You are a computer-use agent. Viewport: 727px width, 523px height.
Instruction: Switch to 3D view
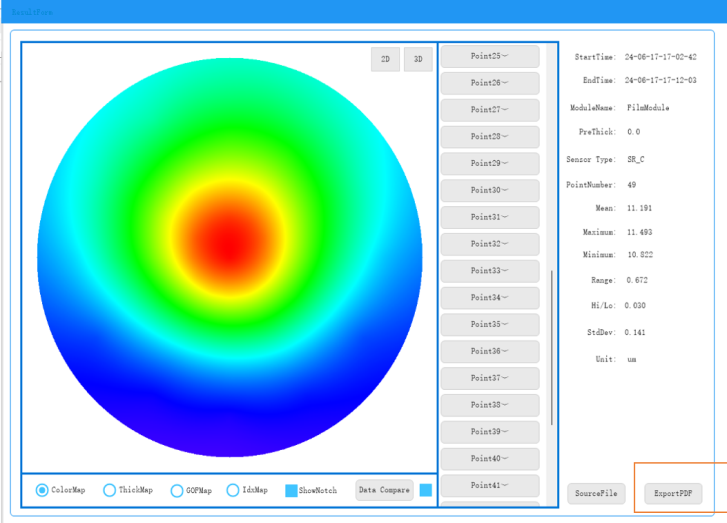tap(418, 59)
